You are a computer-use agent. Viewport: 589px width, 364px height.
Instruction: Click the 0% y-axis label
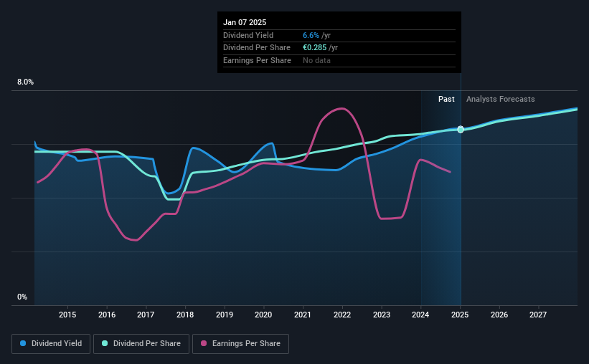[x=22, y=297]
